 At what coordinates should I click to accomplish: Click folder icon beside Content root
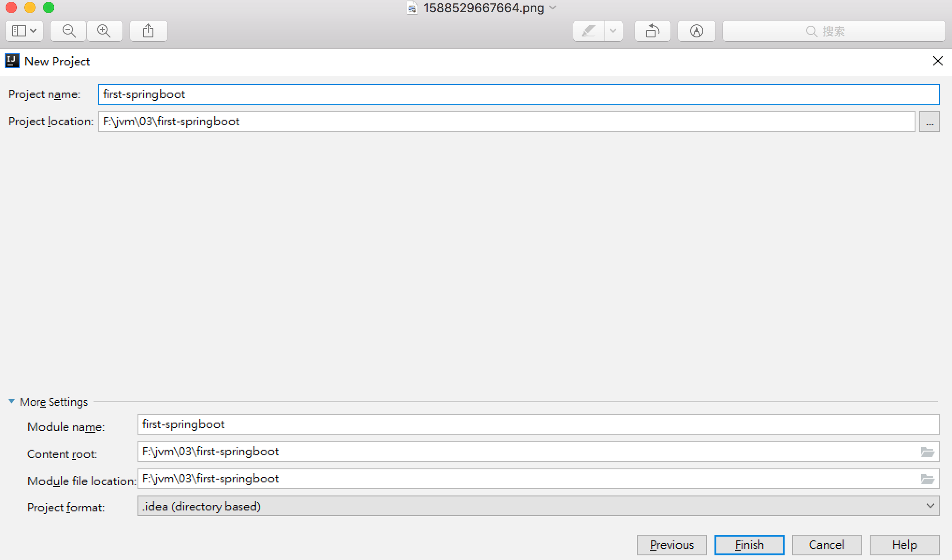click(x=927, y=452)
